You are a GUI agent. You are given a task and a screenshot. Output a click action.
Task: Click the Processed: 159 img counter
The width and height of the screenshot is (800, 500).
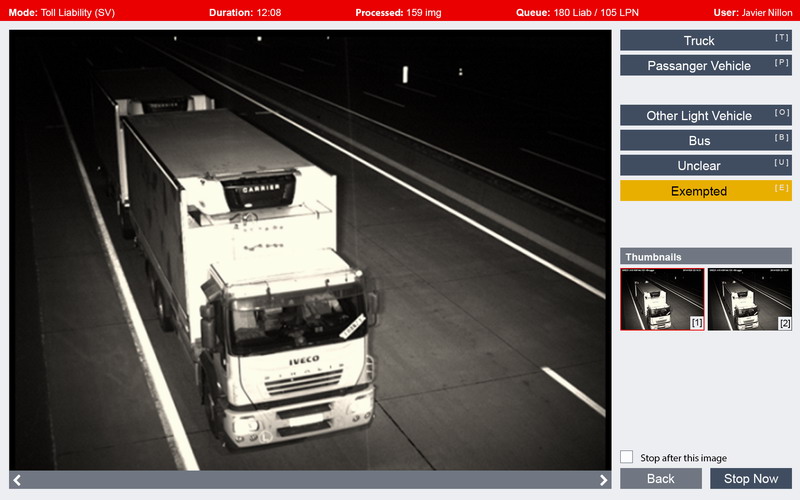pyautogui.click(x=398, y=12)
